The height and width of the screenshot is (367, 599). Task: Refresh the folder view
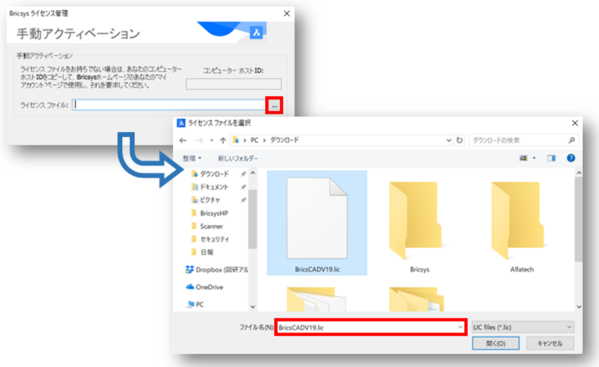click(460, 140)
